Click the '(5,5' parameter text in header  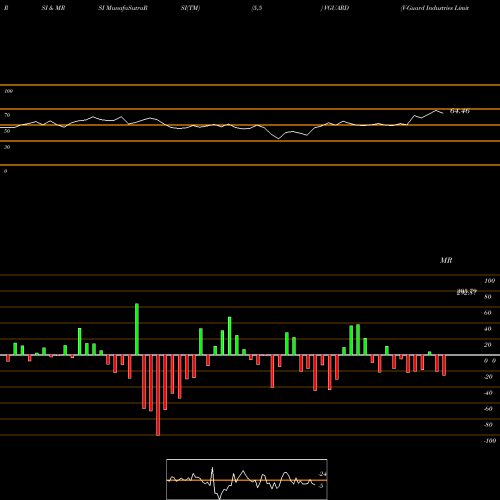[x=257, y=8]
